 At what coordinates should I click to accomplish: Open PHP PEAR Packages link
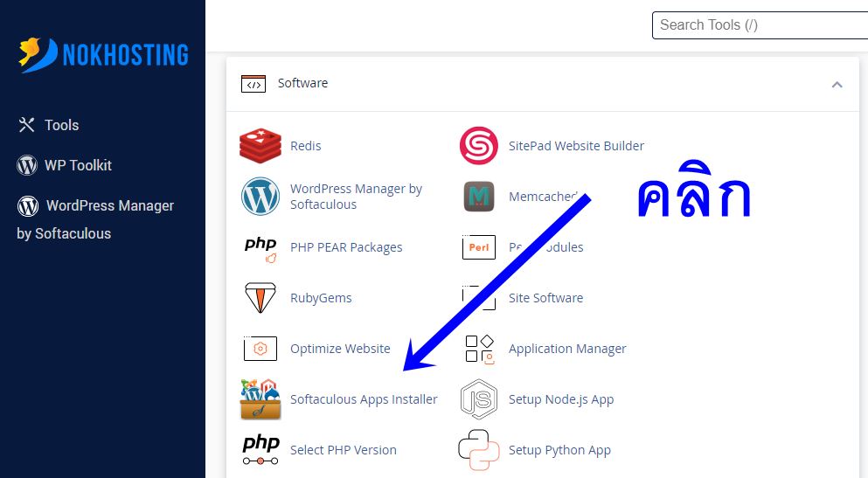346,247
